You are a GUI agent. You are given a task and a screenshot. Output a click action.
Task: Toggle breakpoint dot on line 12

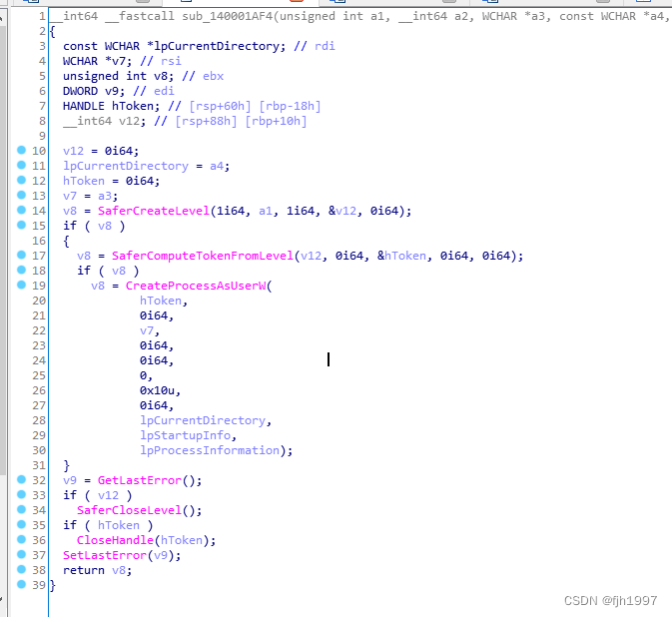21,180
